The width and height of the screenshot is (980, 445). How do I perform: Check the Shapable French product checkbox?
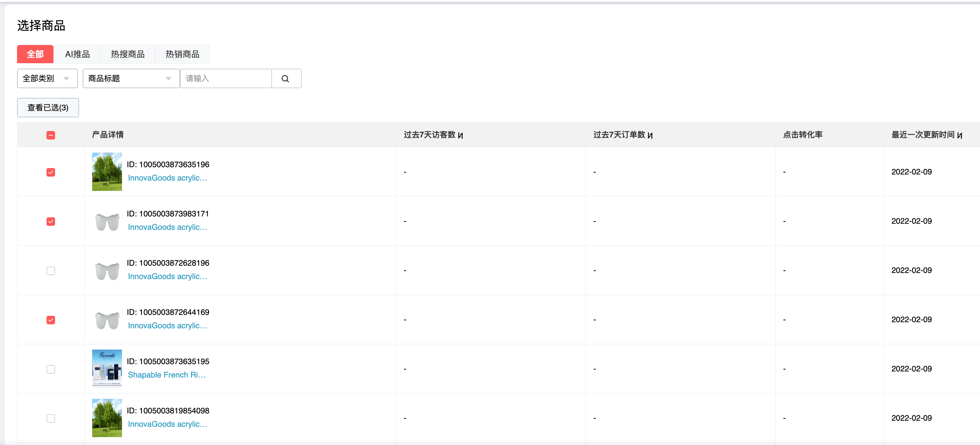(x=50, y=369)
